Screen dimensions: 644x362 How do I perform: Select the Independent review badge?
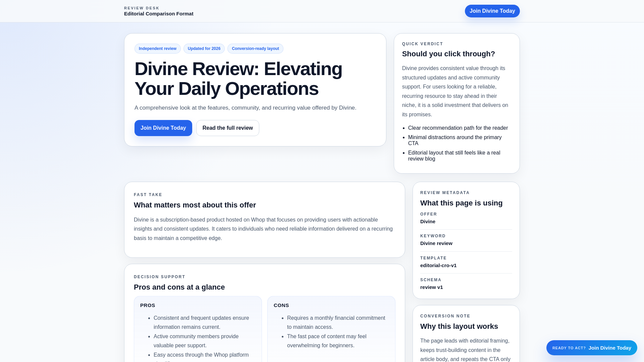(158, 49)
